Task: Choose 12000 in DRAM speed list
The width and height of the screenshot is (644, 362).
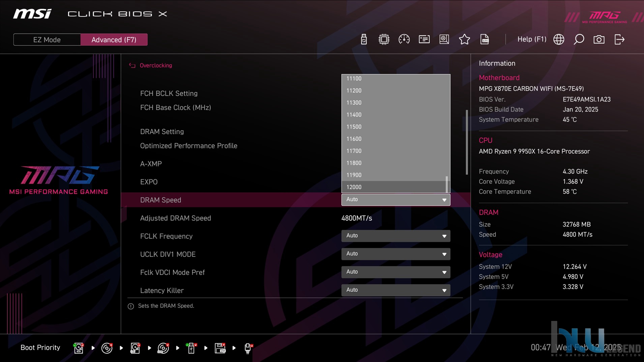Action: 394,187
